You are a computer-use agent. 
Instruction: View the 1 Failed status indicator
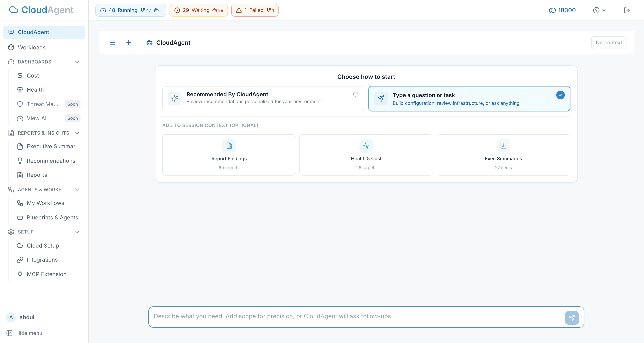(254, 10)
